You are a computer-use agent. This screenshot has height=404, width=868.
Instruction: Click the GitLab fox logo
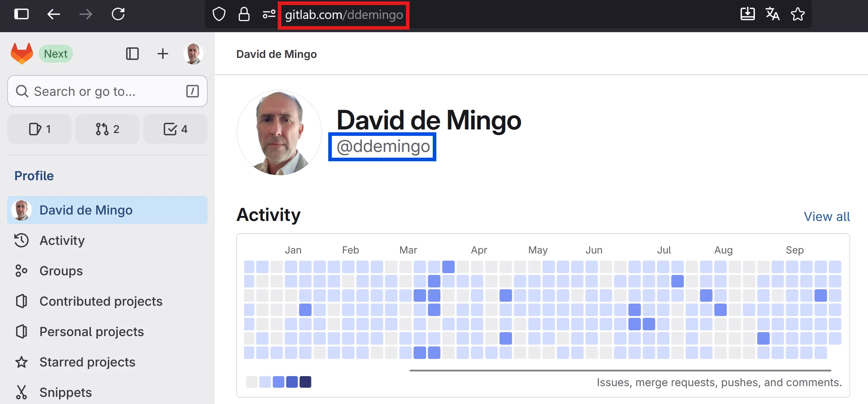(x=22, y=54)
